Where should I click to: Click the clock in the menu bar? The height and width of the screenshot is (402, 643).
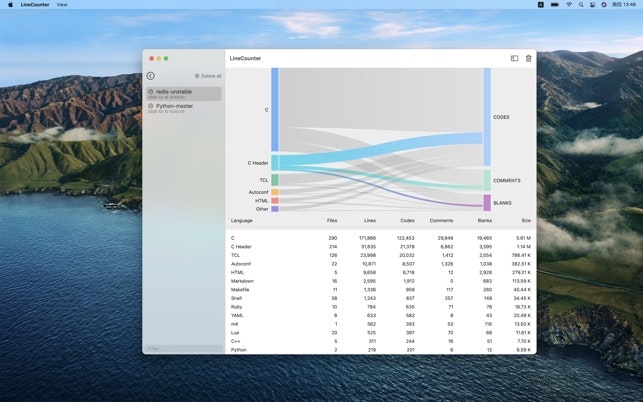tap(624, 5)
